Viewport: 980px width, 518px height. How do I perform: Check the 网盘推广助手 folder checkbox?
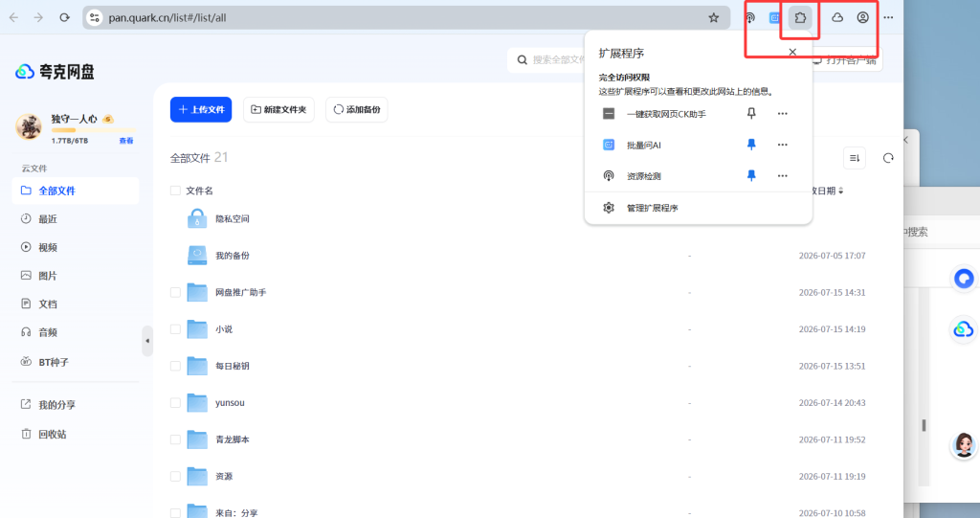176,292
